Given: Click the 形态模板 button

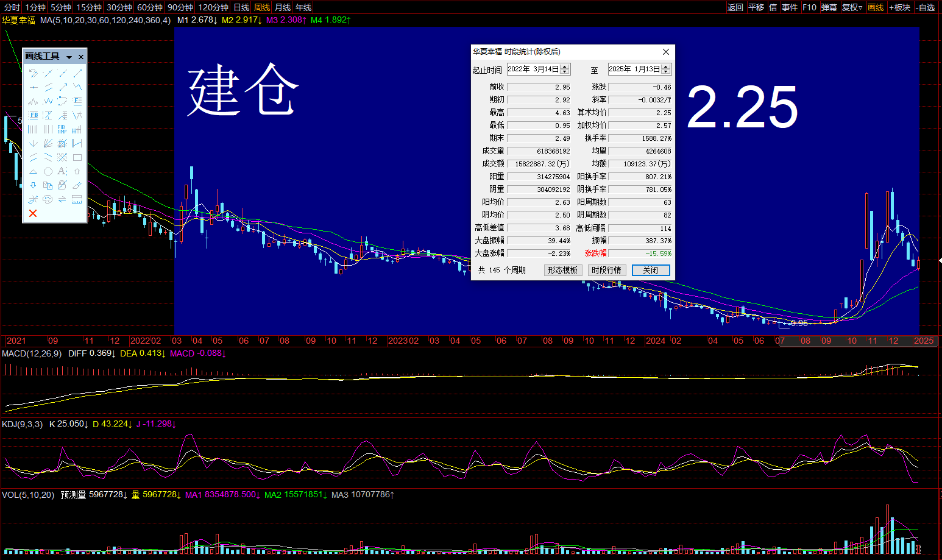Looking at the screenshot, I should point(562,270).
